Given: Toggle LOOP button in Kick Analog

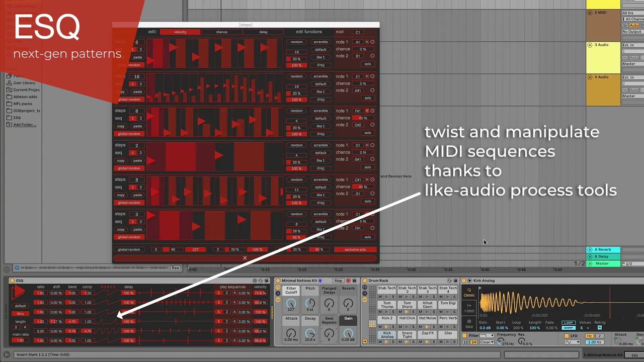Looking at the screenshot, I should click(569, 323).
